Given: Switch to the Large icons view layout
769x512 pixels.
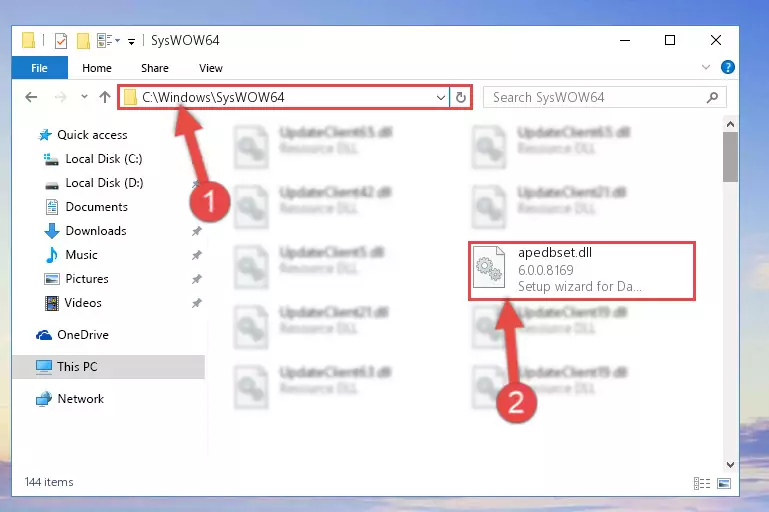Looking at the screenshot, I should [724, 483].
